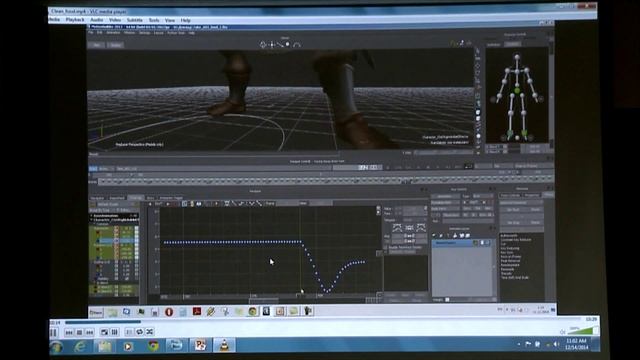
Task: Click the viewer orbit crosshair icon
Action: click(263, 44)
